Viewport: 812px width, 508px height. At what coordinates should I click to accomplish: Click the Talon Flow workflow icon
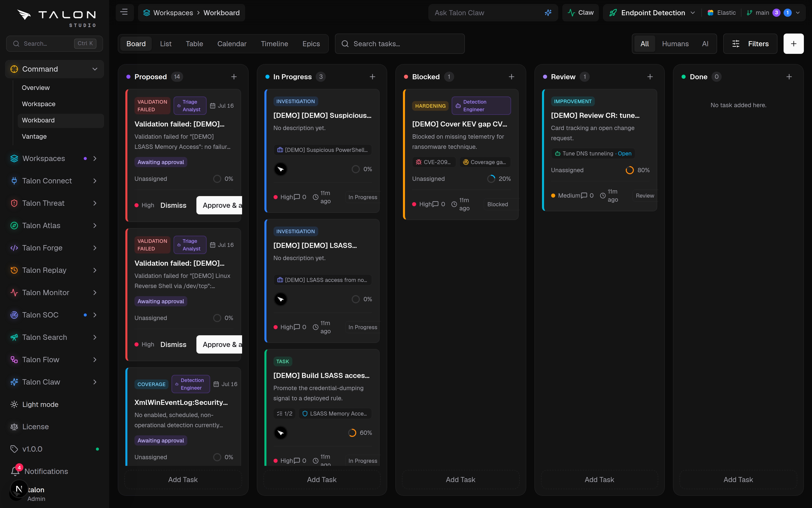[x=14, y=359]
